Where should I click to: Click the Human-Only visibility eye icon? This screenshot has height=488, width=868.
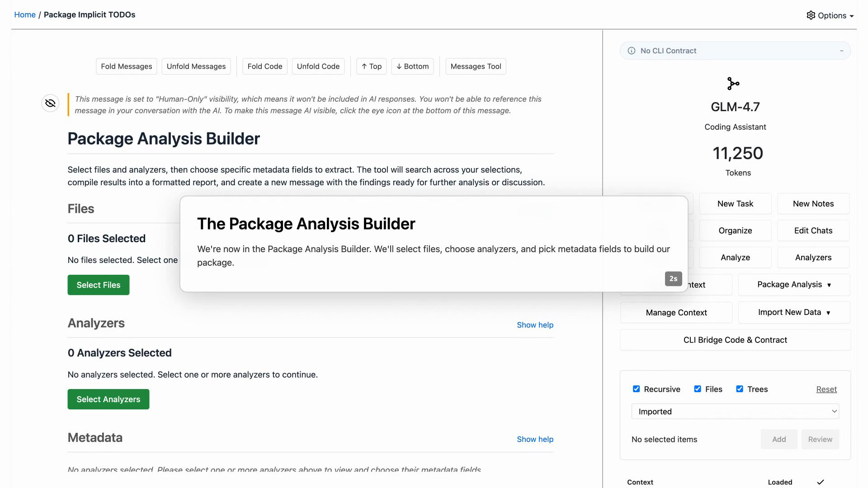(x=50, y=103)
